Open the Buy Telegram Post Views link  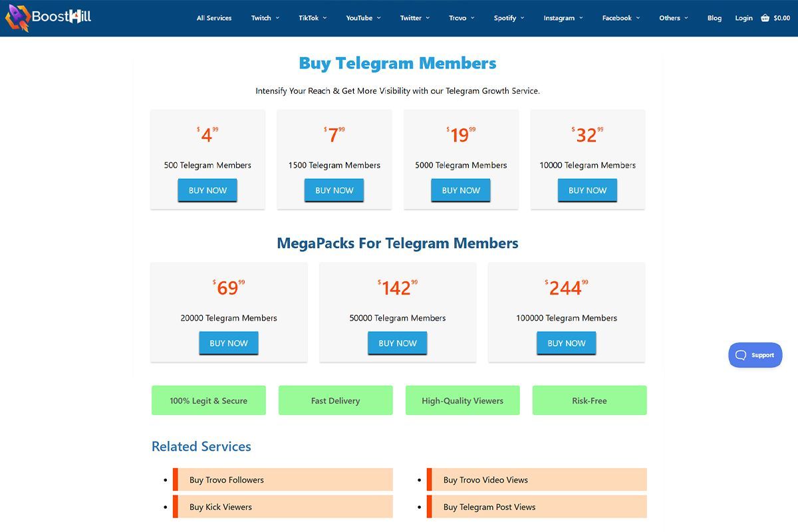click(537, 507)
